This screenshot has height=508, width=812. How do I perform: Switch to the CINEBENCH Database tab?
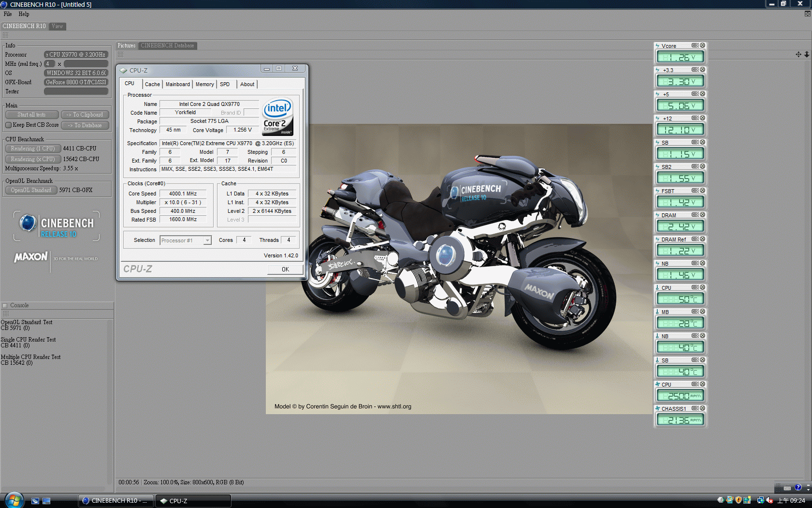point(167,45)
